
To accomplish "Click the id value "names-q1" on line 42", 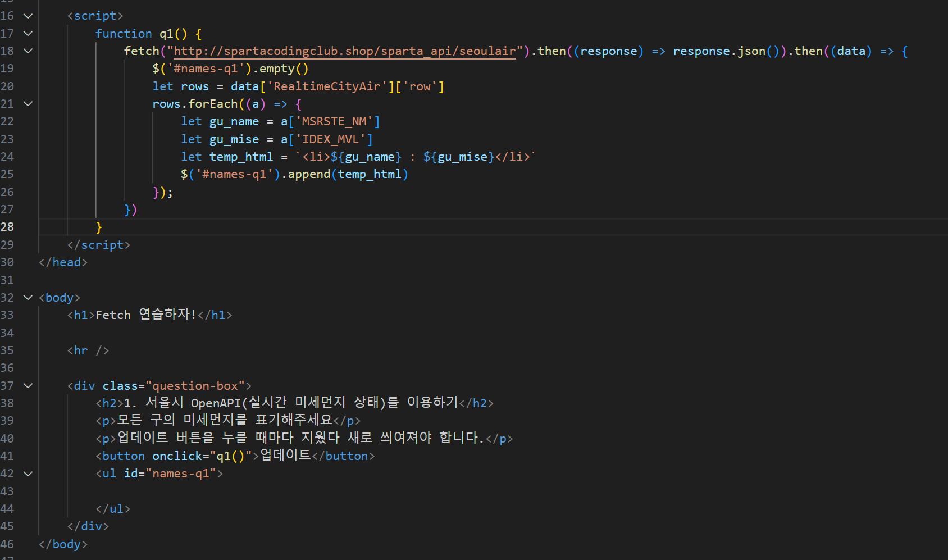I will [181, 474].
